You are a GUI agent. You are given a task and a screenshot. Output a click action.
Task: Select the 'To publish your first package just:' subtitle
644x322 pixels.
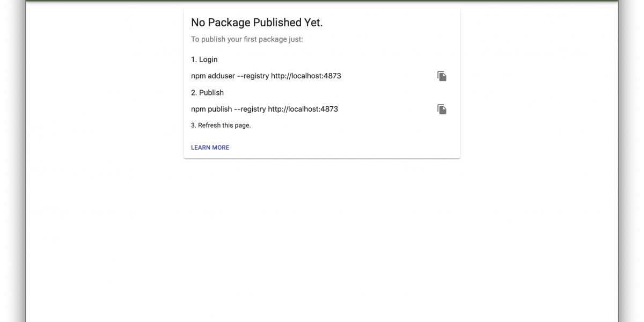[247, 39]
